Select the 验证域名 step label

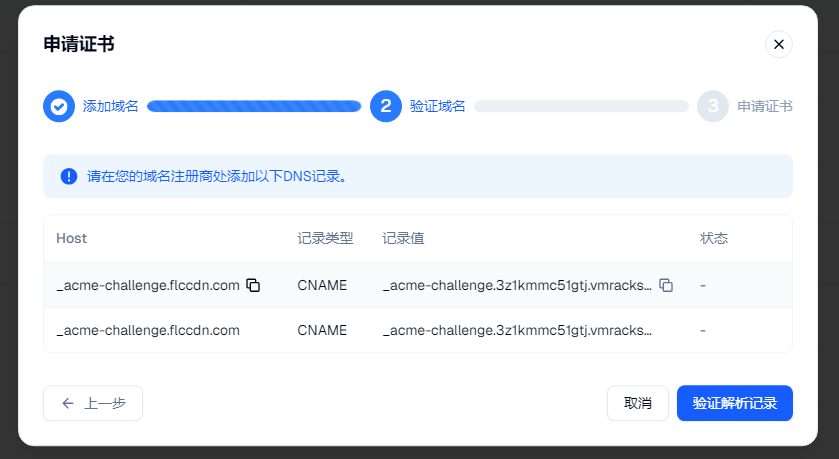coord(437,106)
